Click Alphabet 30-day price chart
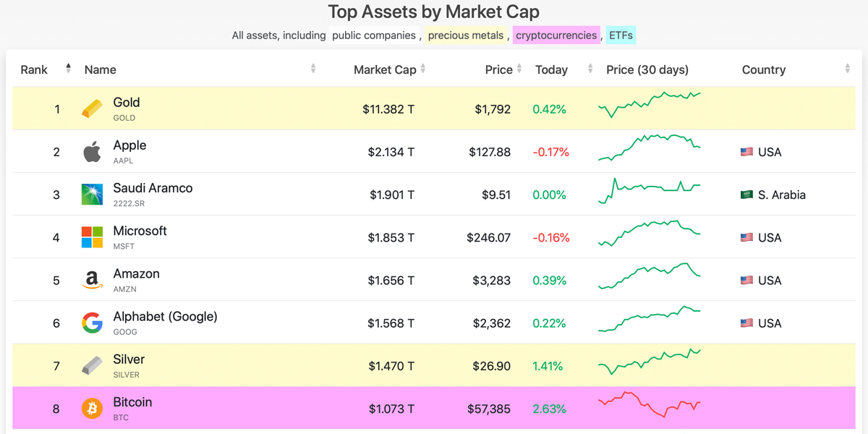 pyautogui.click(x=650, y=319)
